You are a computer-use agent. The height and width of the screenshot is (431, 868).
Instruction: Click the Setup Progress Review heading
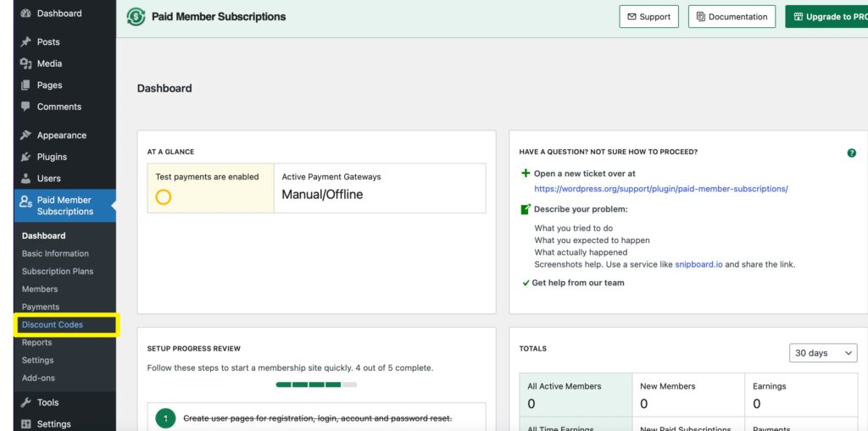pos(194,349)
